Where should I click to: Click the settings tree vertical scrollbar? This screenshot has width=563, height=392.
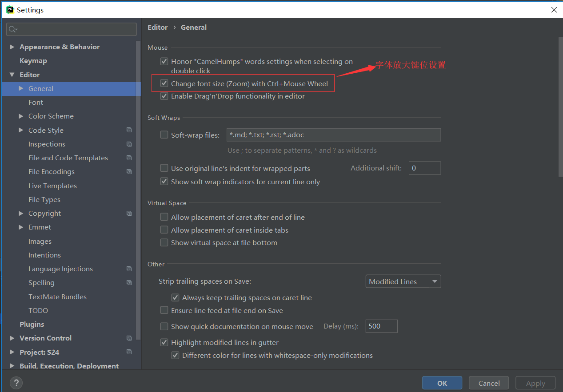[x=139, y=191]
